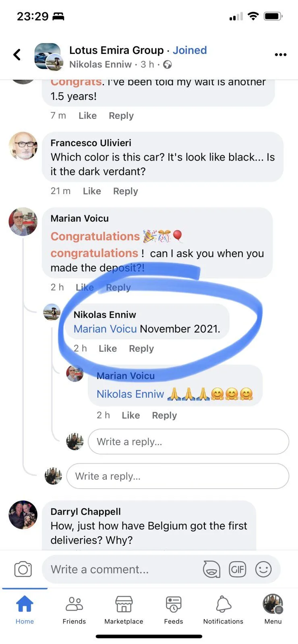Open the three-dot more options menu
This screenshot has width=298, height=644.
pyautogui.click(x=280, y=55)
